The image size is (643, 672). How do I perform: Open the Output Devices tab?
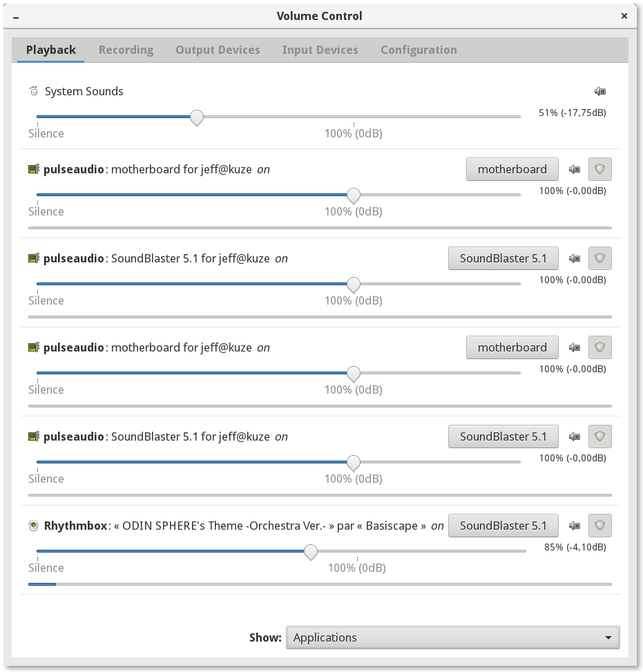click(218, 50)
